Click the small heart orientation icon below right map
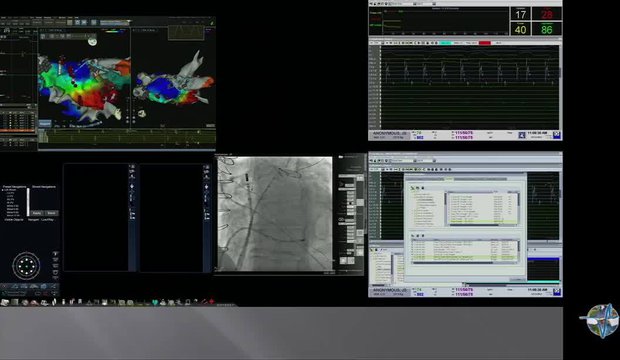This screenshot has width=620, height=360. (142, 114)
